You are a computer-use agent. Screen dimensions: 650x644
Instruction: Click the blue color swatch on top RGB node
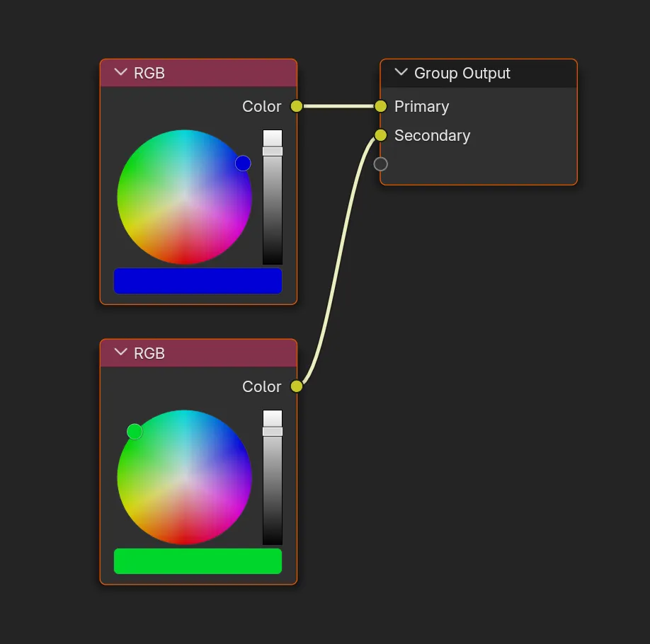[x=198, y=280]
